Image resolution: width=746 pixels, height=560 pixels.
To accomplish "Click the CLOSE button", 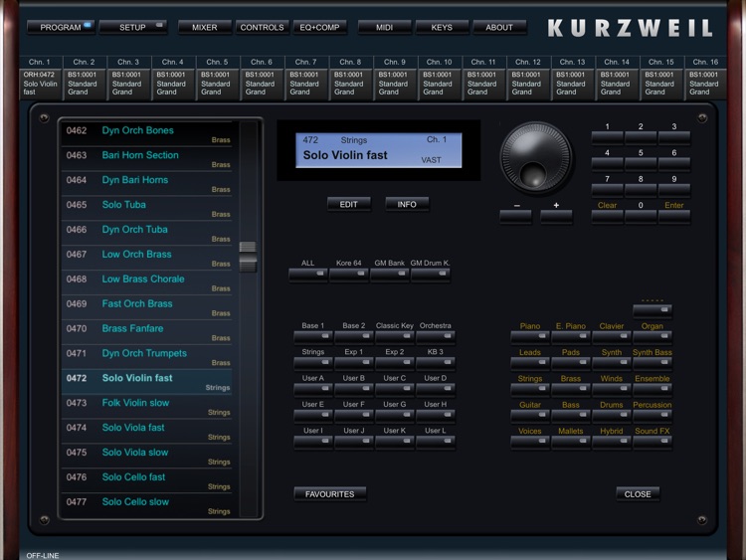I will (638, 494).
